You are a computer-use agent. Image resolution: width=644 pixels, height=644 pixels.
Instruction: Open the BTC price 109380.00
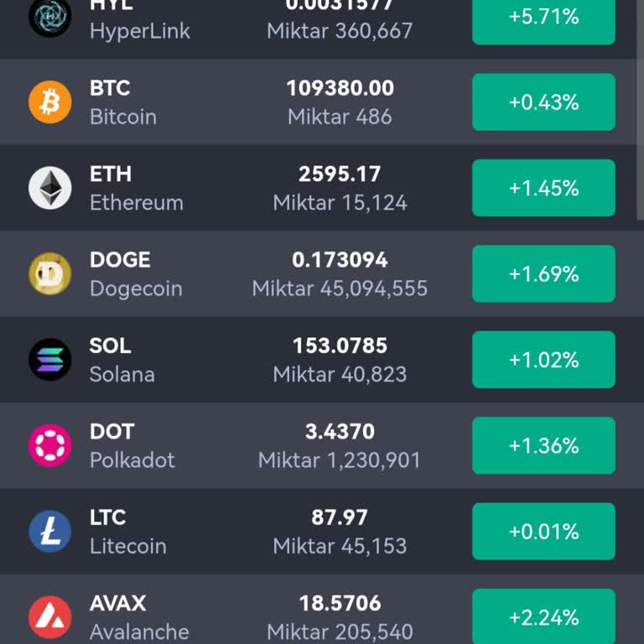point(340,88)
